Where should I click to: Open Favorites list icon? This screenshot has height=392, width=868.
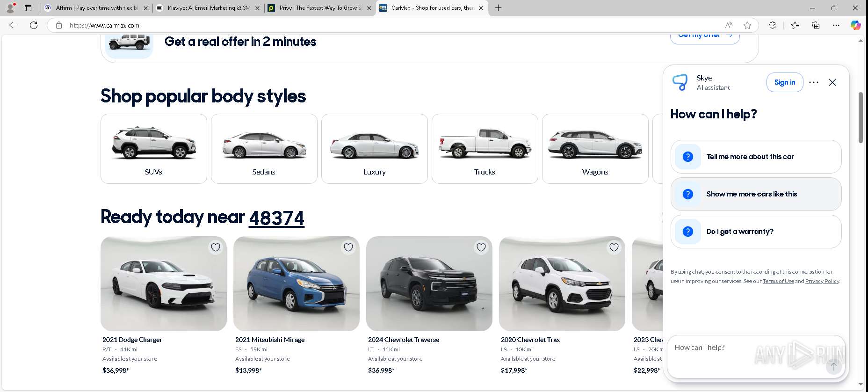795,25
